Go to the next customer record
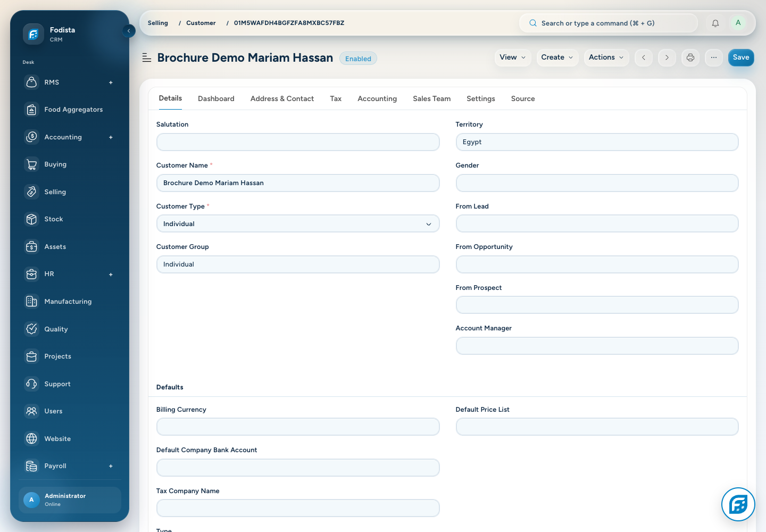Viewport: 766px width, 532px height. (667, 57)
